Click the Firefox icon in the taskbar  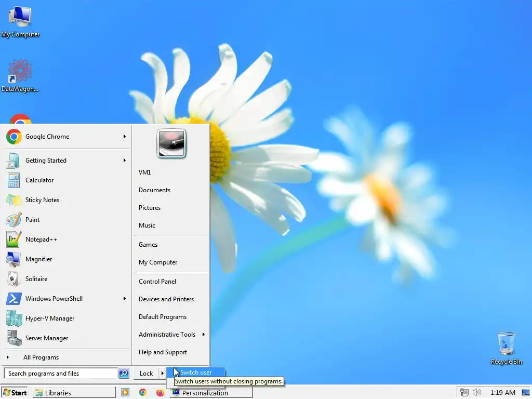pyautogui.click(x=160, y=393)
